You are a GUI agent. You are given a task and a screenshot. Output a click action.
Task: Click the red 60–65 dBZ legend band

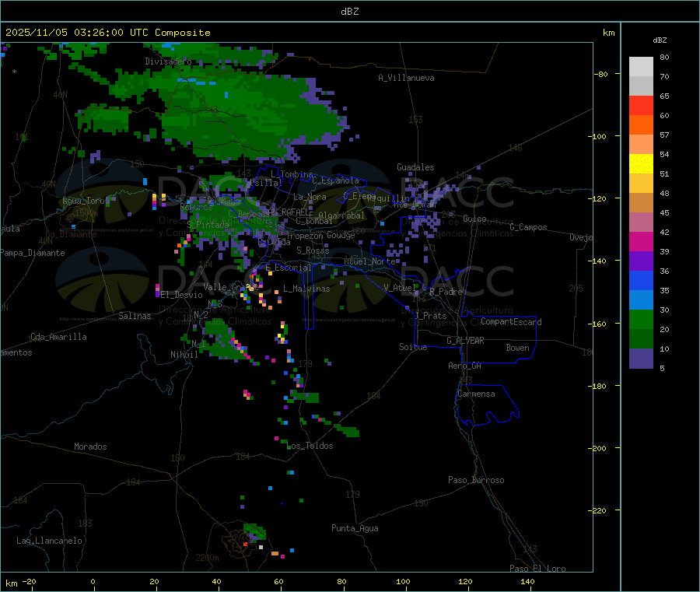[x=641, y=105]
